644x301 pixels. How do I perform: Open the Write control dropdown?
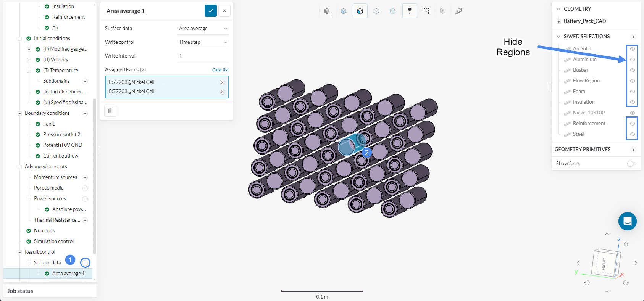pos(203,42)
